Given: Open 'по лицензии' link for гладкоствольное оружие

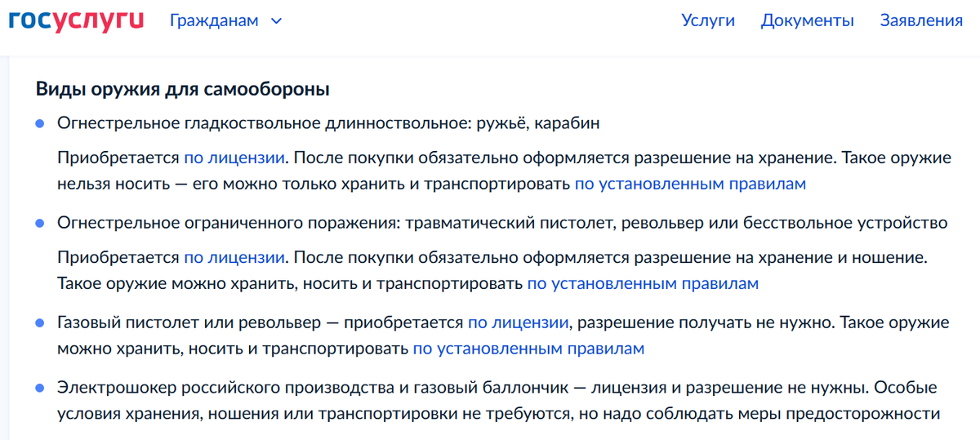Looking at the screenshot, I should [234, 157].
